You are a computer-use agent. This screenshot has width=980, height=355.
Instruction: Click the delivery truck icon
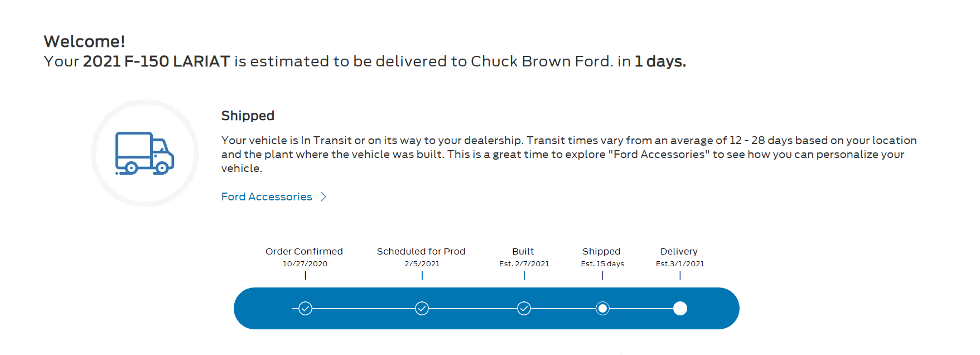(144, 153)
